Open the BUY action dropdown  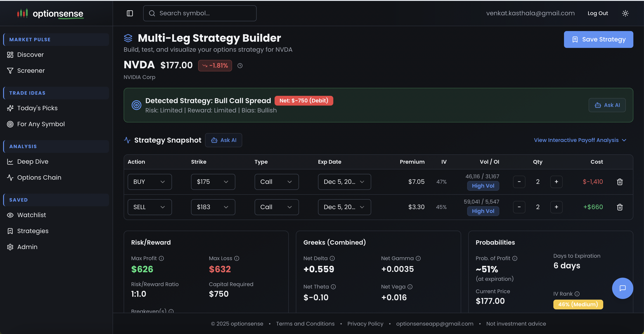[150, 182]
